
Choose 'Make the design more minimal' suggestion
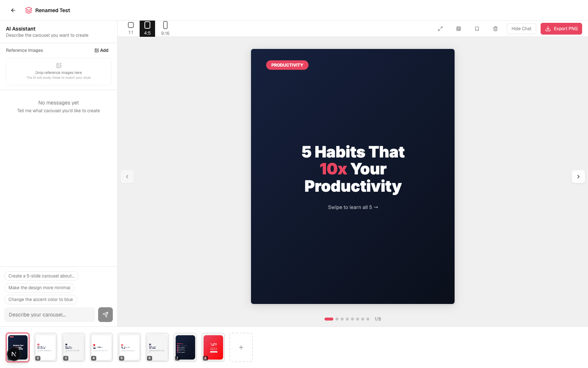[x=39, y=288]
